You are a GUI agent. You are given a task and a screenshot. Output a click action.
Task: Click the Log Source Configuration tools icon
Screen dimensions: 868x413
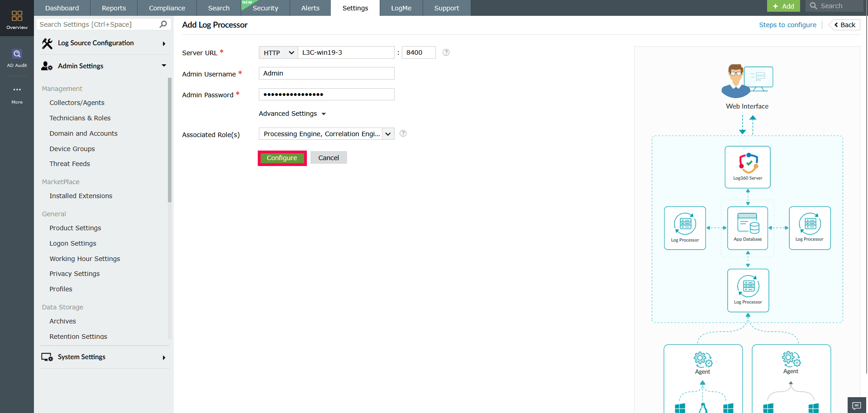click(47, 43)
